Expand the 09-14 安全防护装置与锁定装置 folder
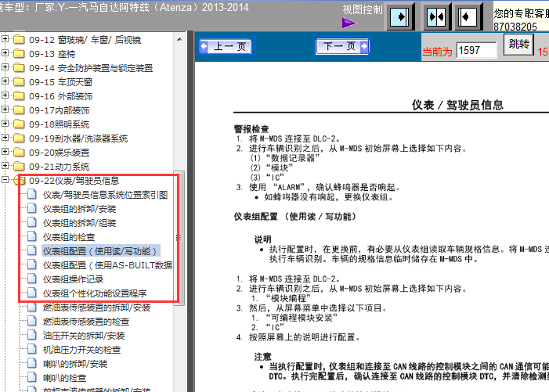 coord(5,67)
